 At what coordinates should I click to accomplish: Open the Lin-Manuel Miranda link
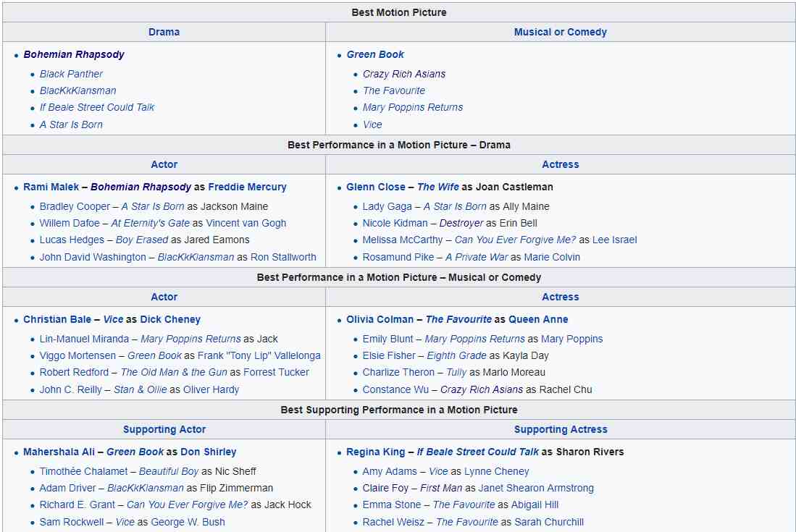coord(84,339)
